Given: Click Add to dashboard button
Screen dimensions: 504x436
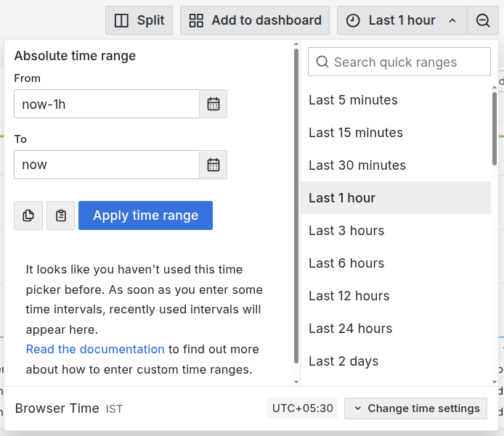Looking at the screenshot, I should [x=255, y=20].
